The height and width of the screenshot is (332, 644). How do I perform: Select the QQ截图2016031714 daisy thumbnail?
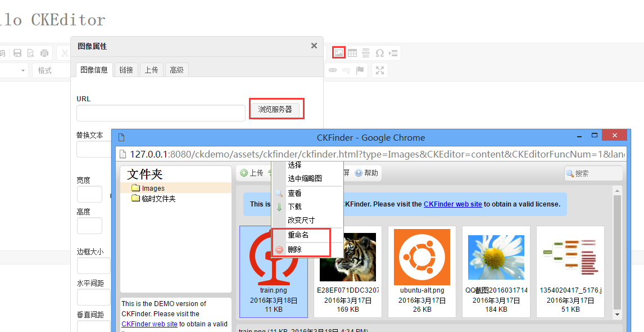tap(496, 272)
